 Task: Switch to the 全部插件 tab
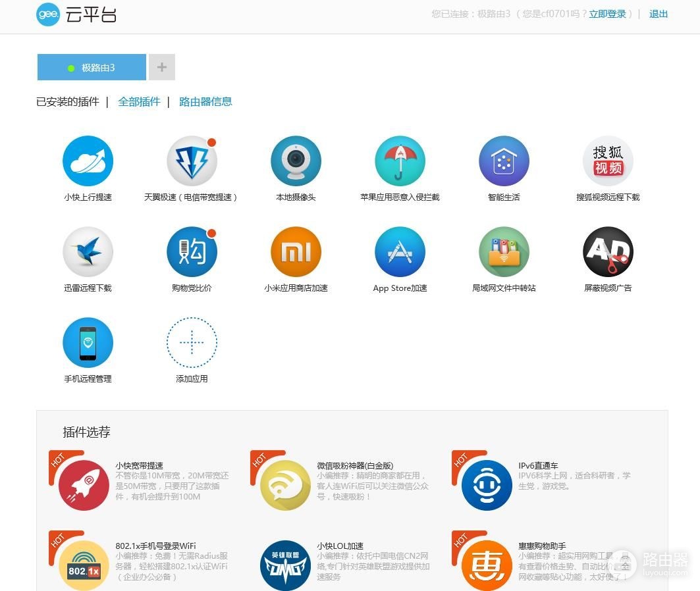pyautogui.click(x=139, y=102)
